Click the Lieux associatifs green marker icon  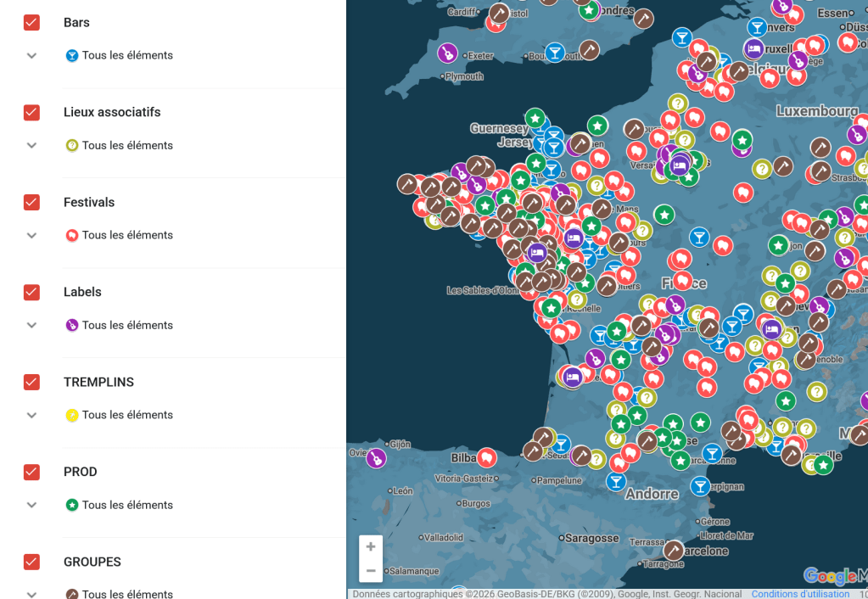click(x=71, y=145)
